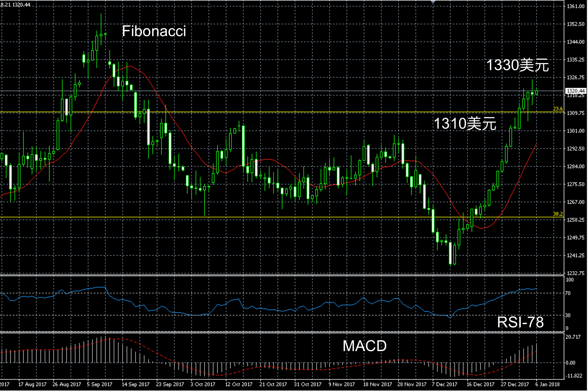Click the 16 Dec 2017 date label

coord(481,384)
